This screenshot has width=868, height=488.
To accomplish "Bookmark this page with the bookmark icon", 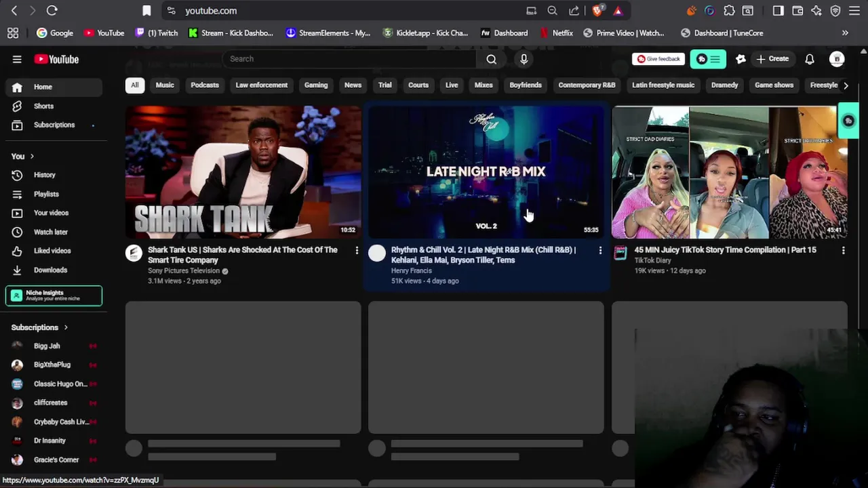I will coord(146,10).
